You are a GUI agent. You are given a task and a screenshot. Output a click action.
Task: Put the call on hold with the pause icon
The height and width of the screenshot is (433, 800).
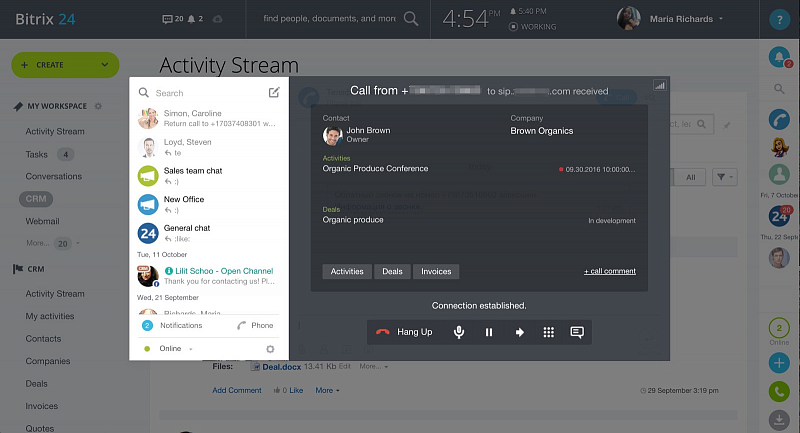pyautogui.click(x=489, y=332)
